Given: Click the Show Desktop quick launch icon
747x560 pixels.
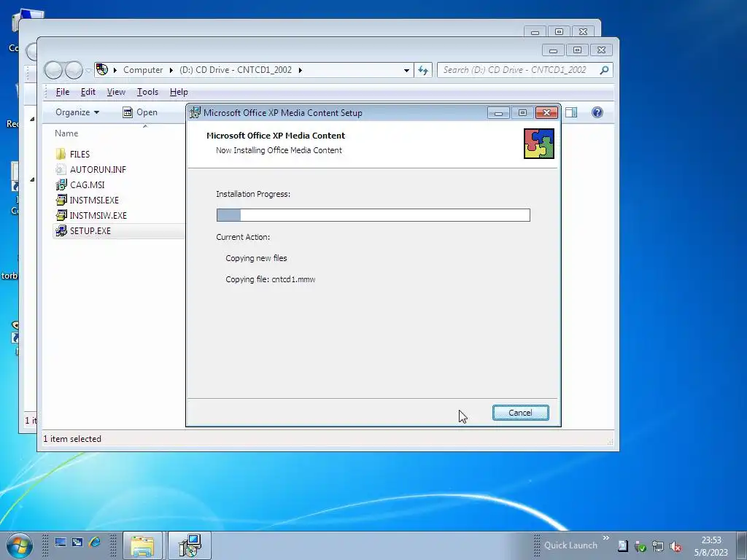Looking at the screenshot, I should click(61, 542).
